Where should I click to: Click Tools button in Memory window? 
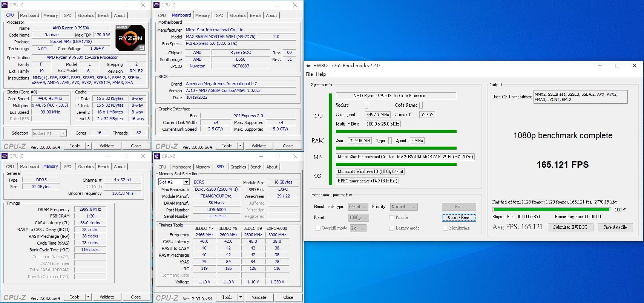(x=75, y=297)
